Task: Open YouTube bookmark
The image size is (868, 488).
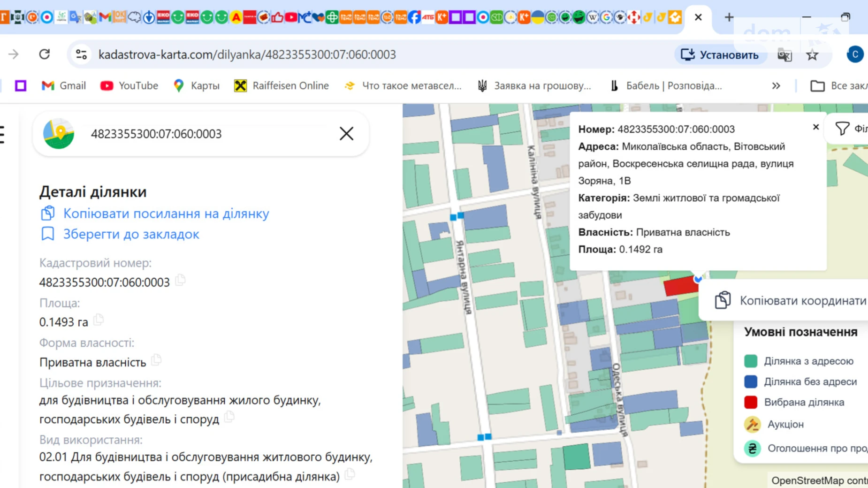Action: [x=129, y=86]
